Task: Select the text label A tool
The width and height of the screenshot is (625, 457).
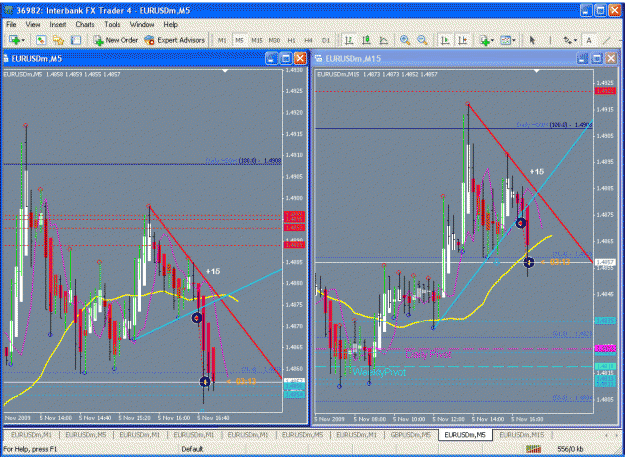Action: [x=589, y=40]
